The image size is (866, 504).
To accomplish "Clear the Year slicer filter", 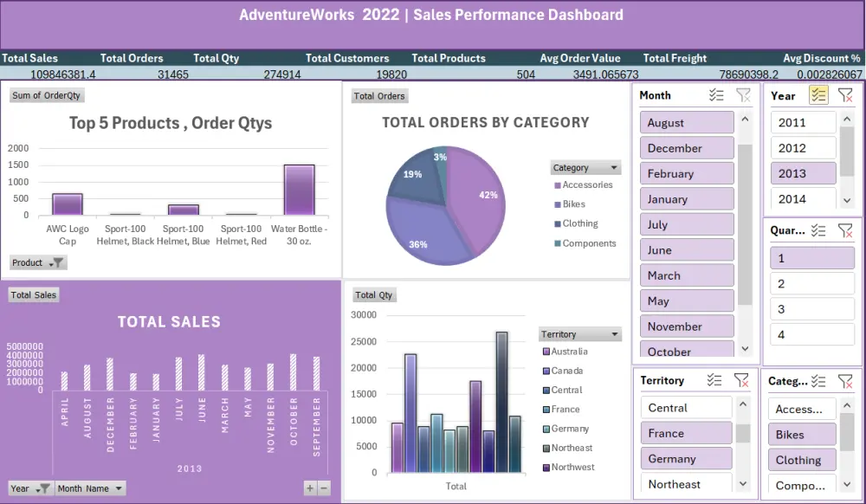I will (x=845, y=95).
